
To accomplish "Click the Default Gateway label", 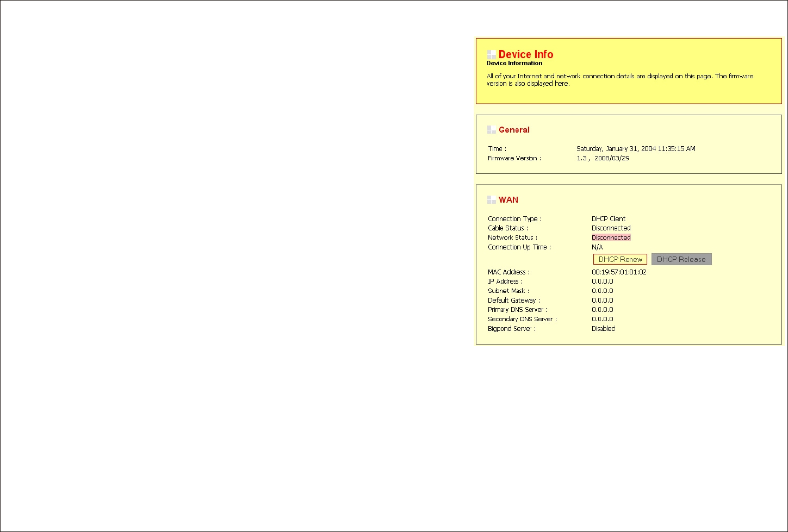I will point(514,301).
